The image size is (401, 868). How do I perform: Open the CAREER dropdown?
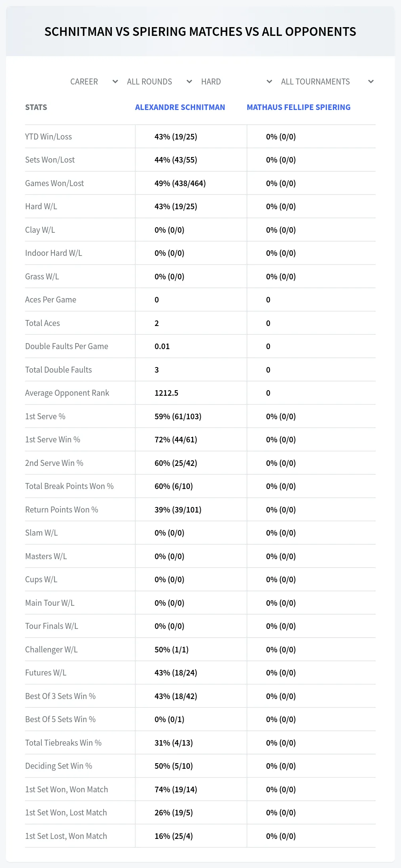coord(94,82)
